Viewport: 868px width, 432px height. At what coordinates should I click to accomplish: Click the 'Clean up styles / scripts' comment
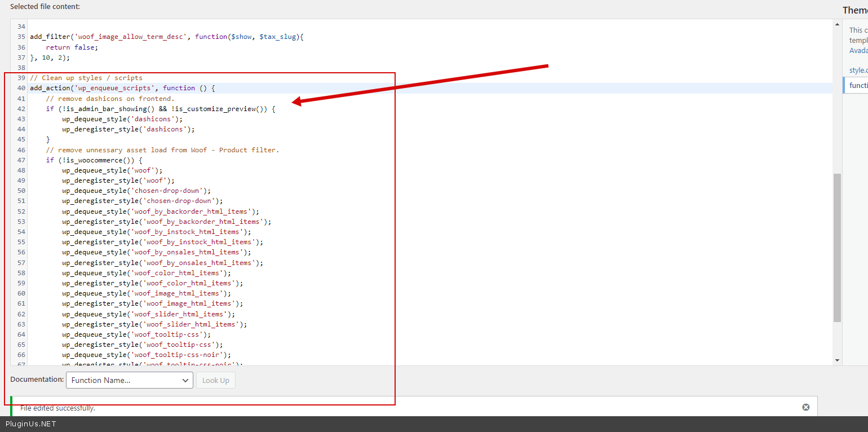pos(86,78)
